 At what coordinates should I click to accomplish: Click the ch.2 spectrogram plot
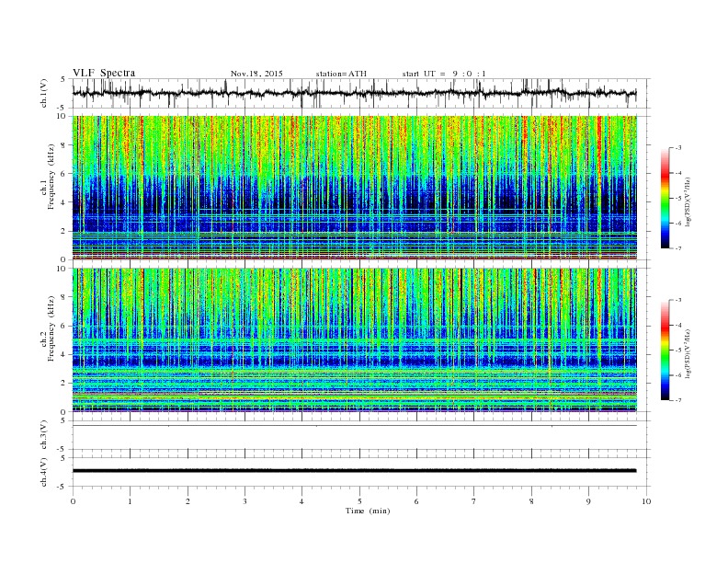click(355, 340)
